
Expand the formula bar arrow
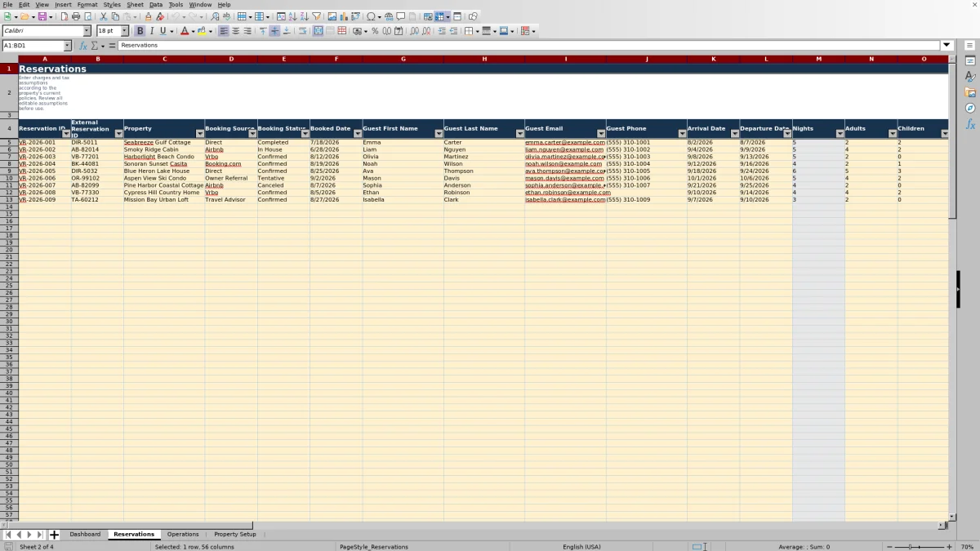[947, 46]
